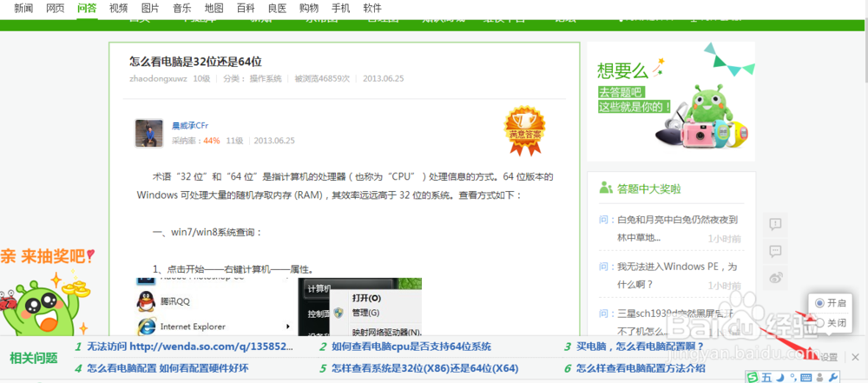868x383 pixels.
Task: Switch to the 网页 tab
Action: [55, 8]
